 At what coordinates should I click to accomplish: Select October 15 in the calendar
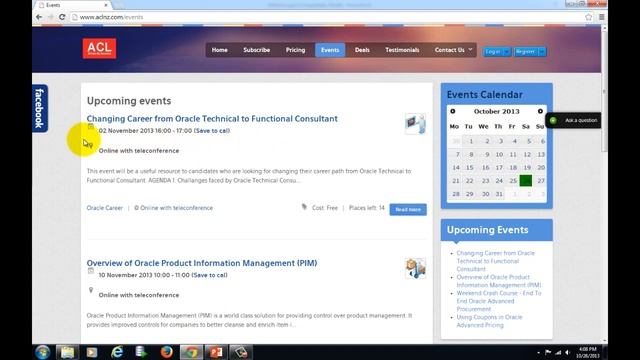[470, 167]
